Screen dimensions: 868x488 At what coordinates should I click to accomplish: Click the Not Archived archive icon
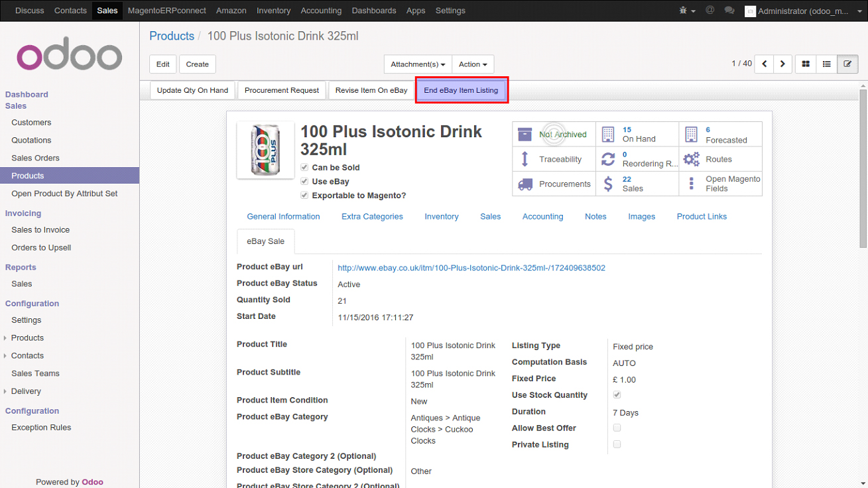tap(525, 134)
